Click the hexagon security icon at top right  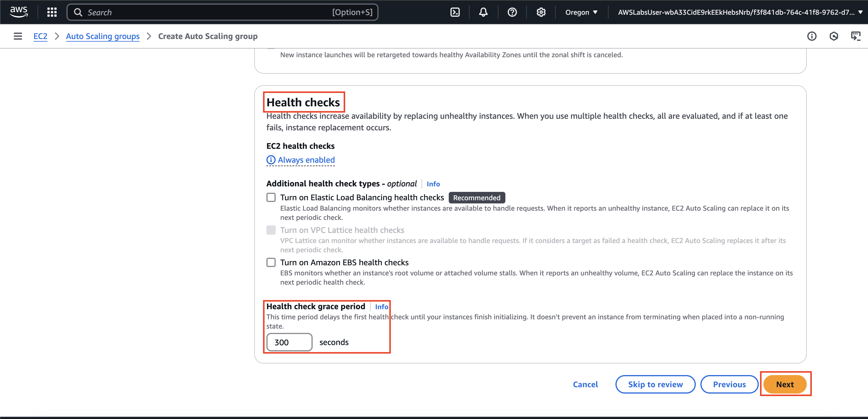(834, 36)
